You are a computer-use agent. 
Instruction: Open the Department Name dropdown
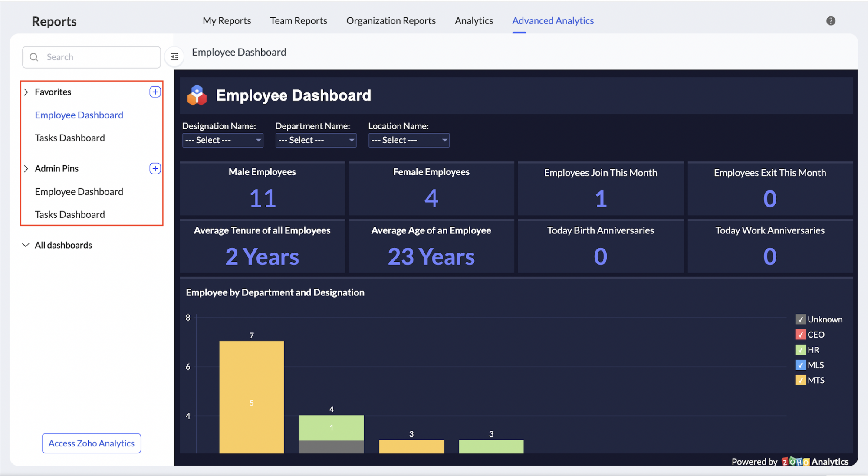pyautogui.click(x=316, y=140)
